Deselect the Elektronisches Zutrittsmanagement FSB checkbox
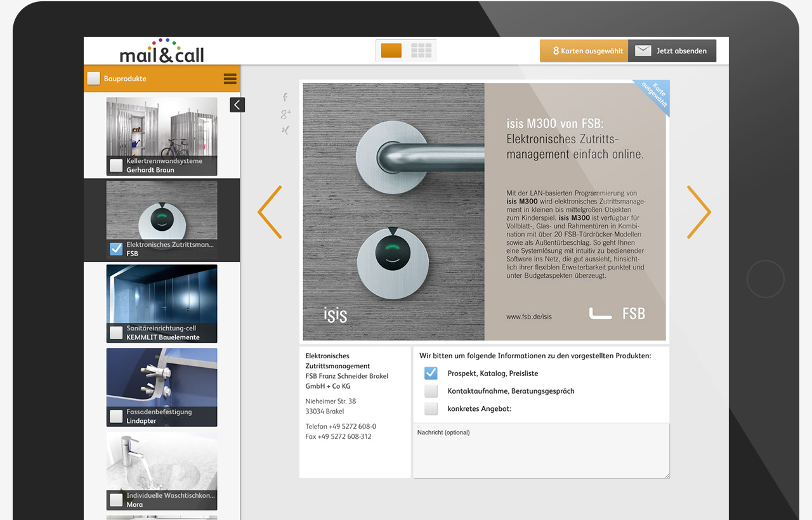 tap(116, 249)
